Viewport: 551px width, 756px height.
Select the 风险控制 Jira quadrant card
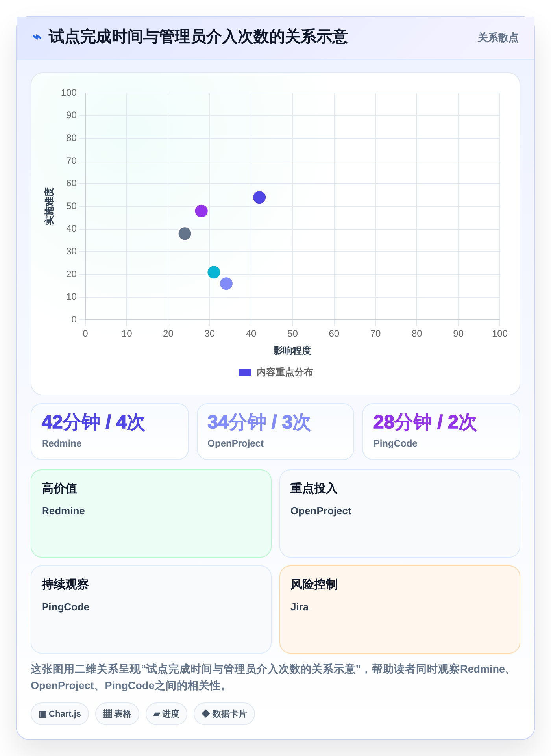pyautogui.click(x=400, y=610)
